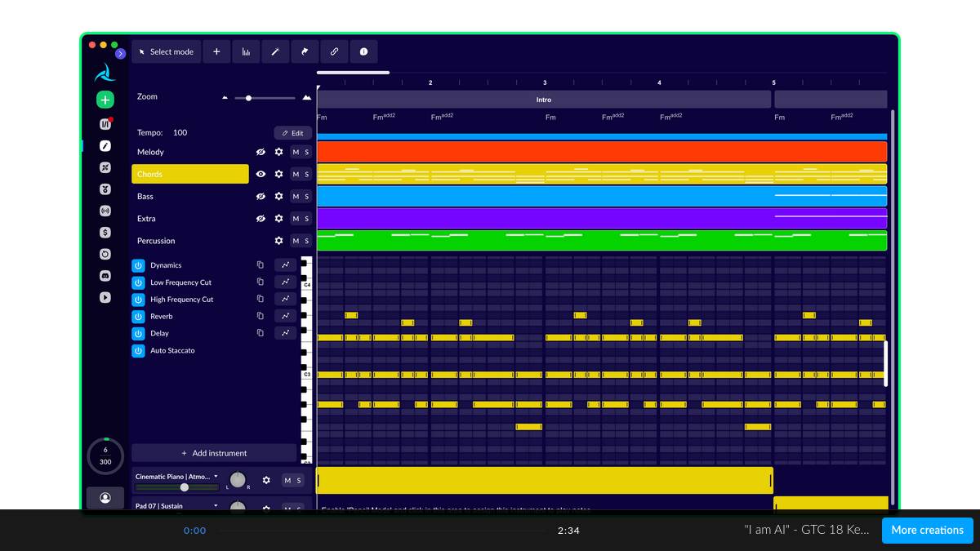Click the Add instrument button
The height and width of the screenshot is (551, 980).
(x=214, y=453)
